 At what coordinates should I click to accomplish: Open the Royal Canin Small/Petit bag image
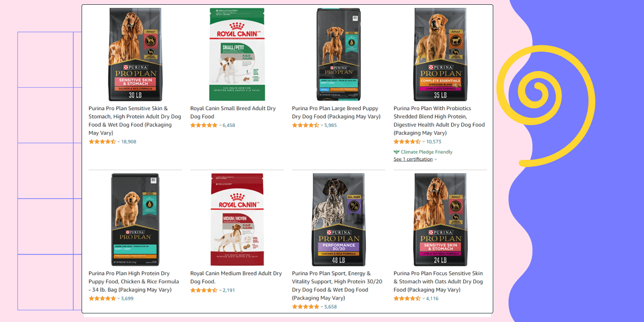[237, 54]
